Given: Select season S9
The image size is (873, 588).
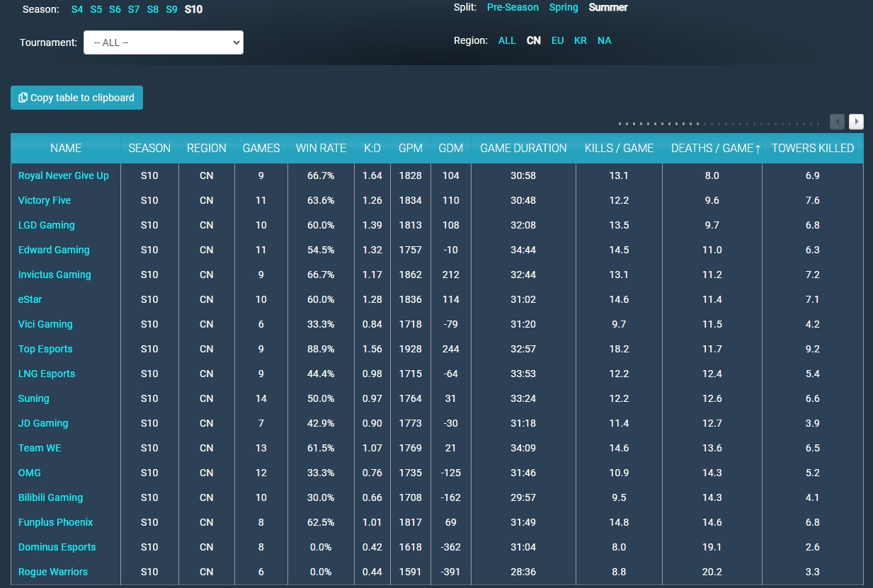Looking at the screenshot, I should [171, 9].
